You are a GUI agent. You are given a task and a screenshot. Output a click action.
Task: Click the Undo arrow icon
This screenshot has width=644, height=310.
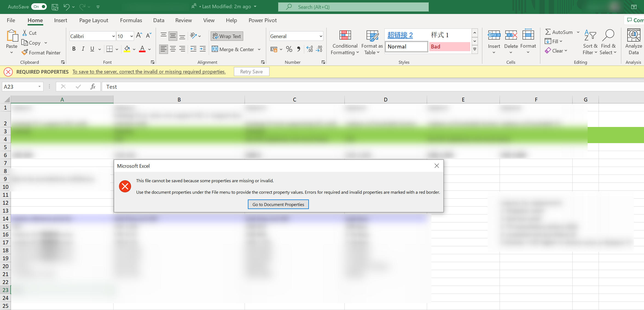tap(66, 7)
